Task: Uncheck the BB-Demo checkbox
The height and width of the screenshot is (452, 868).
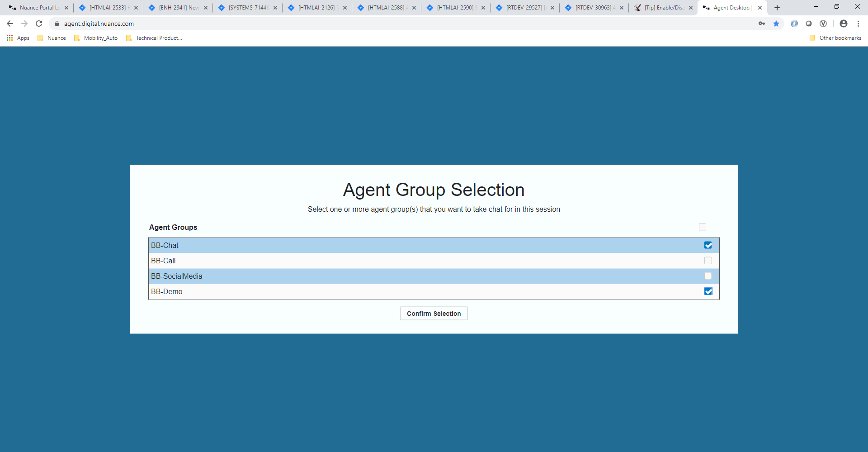Action: point(708,291)
